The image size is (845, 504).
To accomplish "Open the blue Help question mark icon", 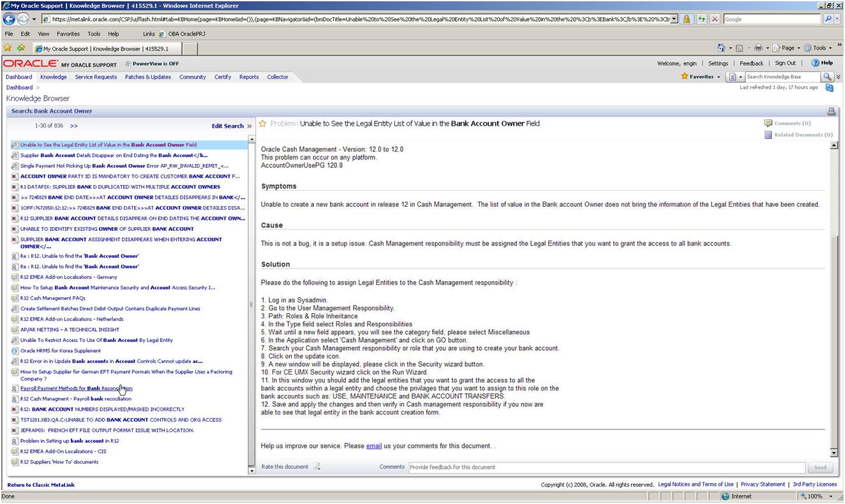I will 815,63.
